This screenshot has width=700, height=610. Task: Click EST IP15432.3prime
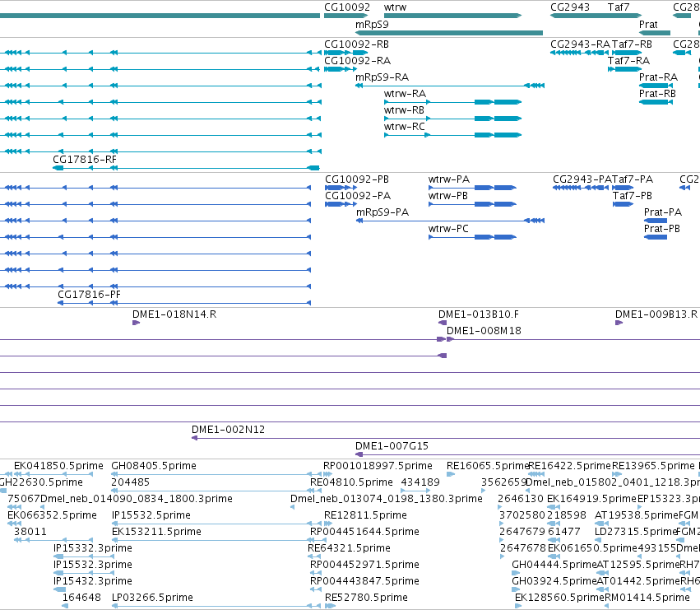coord(93,581)
